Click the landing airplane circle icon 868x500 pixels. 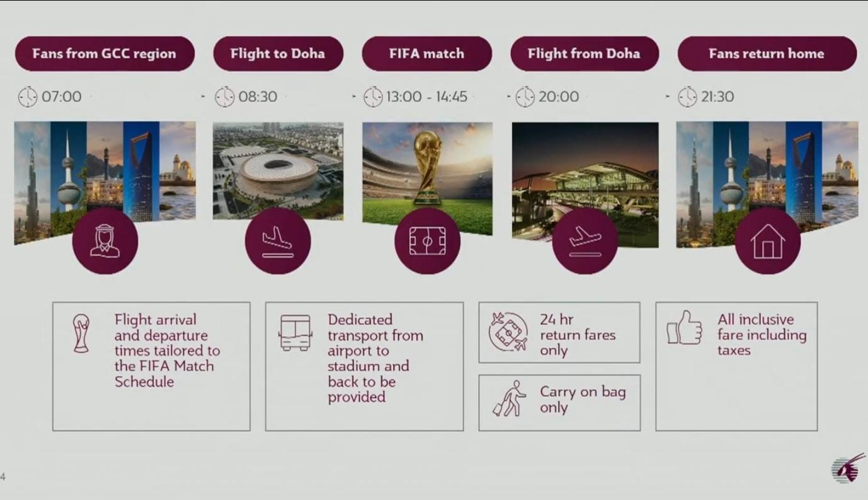pyautogui.click(x=277, y=241)
